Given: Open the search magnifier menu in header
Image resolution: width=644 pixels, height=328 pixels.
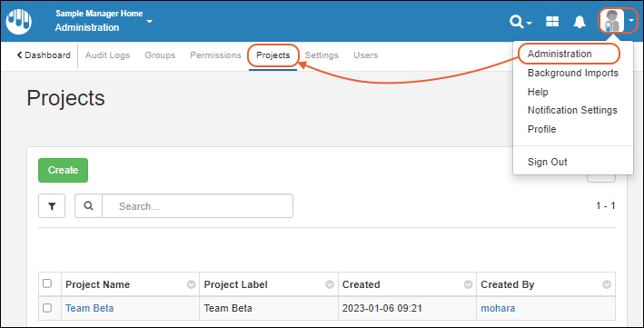Looking at the screenshot, I should (520, 21).
